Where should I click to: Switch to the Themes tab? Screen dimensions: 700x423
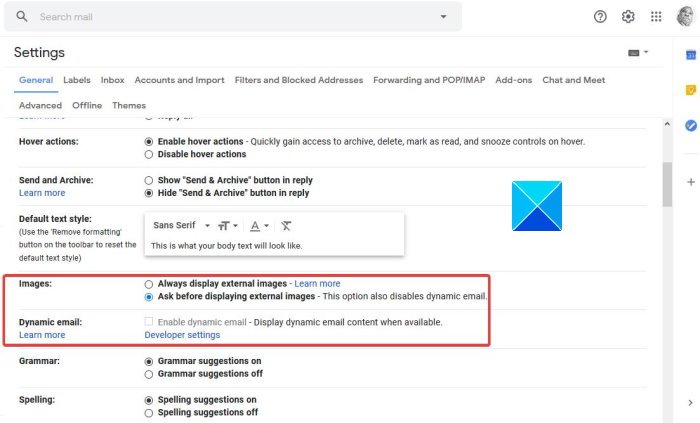pos(129,105)
